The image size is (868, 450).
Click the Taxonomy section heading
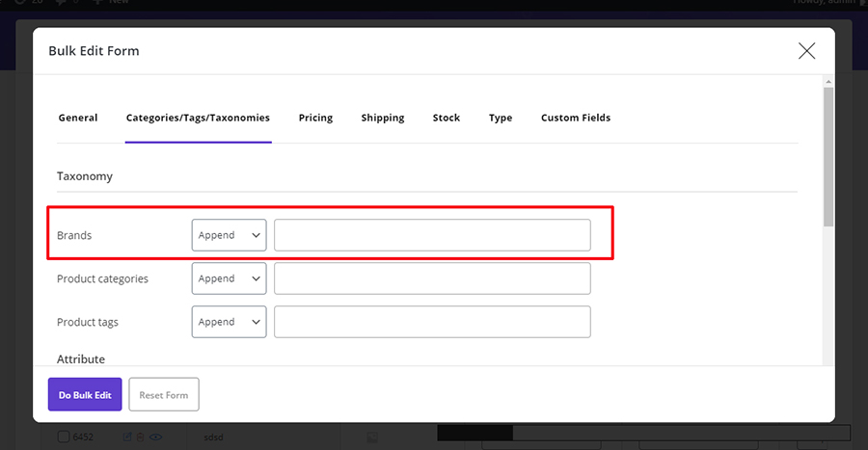[x=85, y=176]
